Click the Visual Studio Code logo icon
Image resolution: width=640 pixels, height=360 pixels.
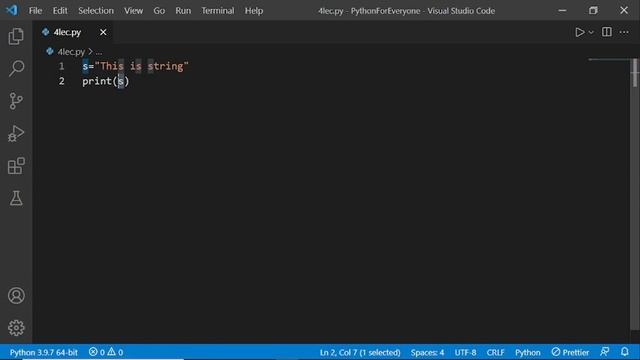click(11, 10)
